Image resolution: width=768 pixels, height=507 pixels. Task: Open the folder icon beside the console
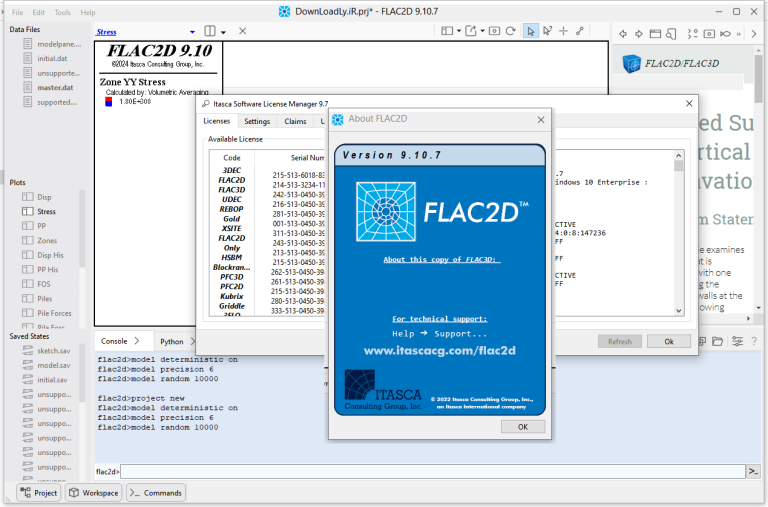tap(718, 341)
